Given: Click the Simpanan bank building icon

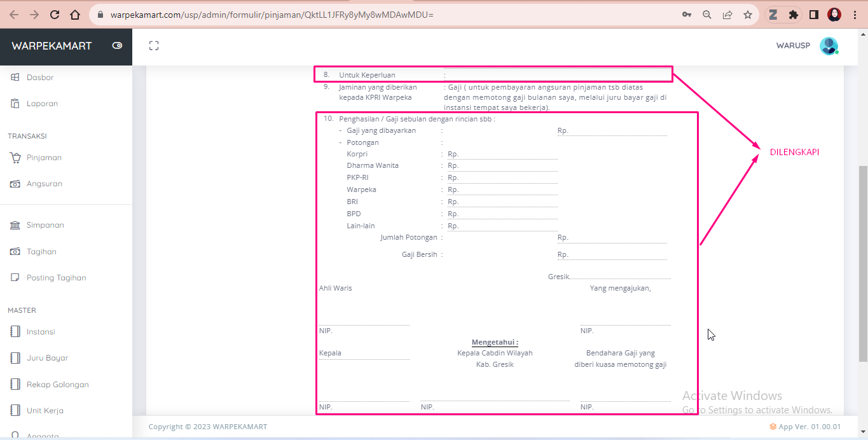Looking at the screenshot, I should click(15, 225).
